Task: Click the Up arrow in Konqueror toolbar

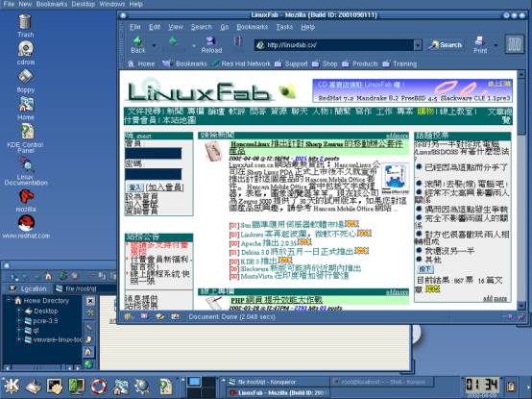Action: [x=13, y=276]
